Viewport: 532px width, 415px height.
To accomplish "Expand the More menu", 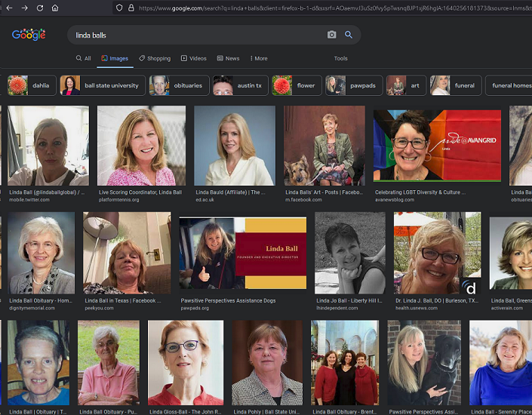I will tap(259, 58).
